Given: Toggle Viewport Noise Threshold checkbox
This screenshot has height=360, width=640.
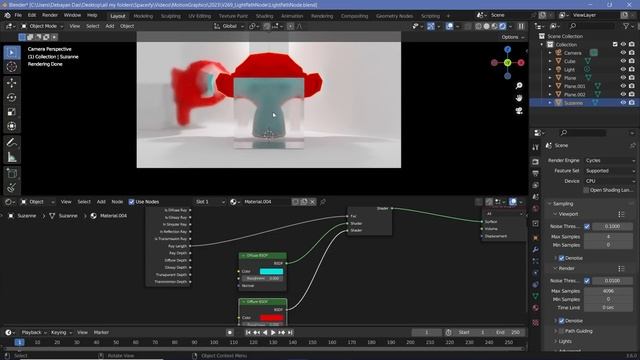Looking at the screenshot, I should point(587,227).
